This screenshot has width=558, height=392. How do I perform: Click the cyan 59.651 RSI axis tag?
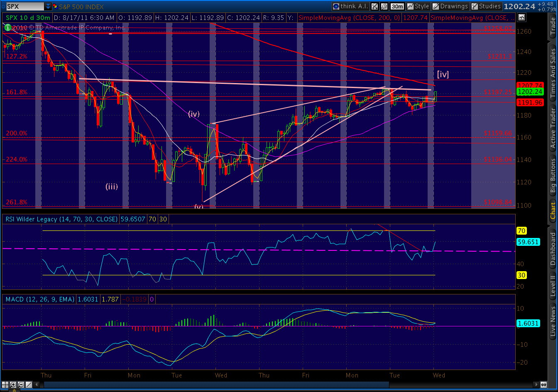(528, 242)
